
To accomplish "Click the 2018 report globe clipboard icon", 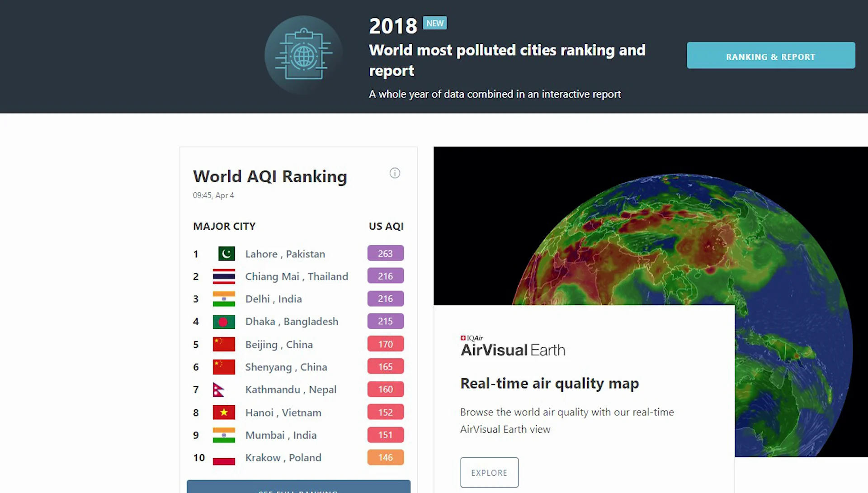I will pyautogui.click(x=304, y=55).
